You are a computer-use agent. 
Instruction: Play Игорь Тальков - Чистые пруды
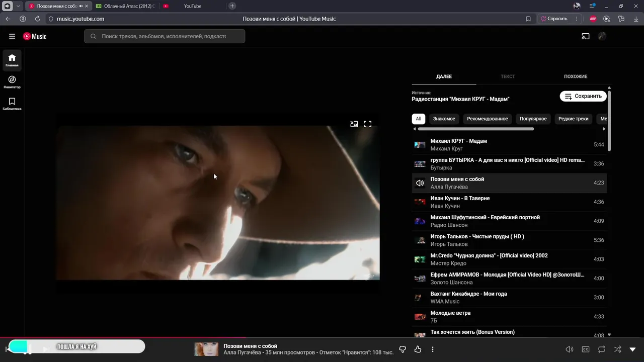pyautogui.click(x=509, y=240)
